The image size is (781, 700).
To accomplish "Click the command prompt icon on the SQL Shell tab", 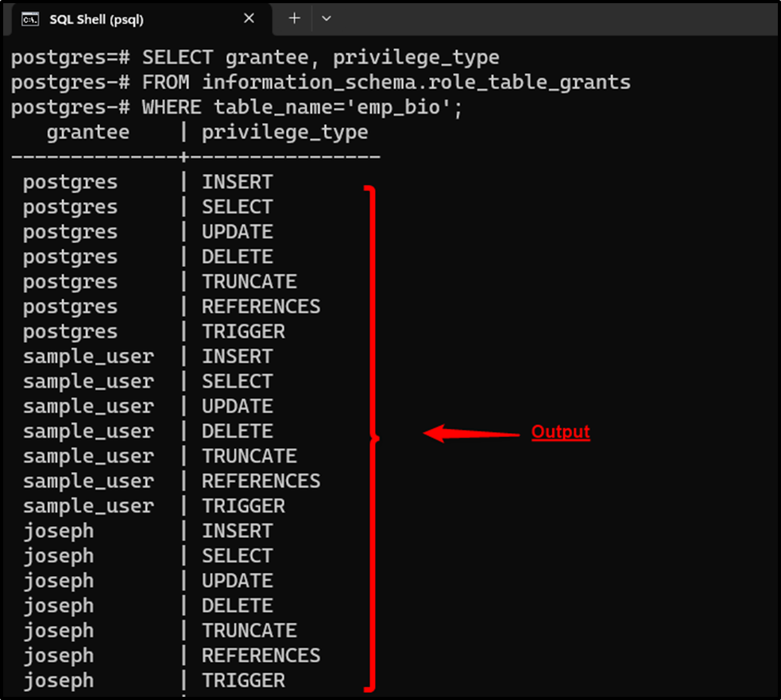I will [x=29, y=18].
